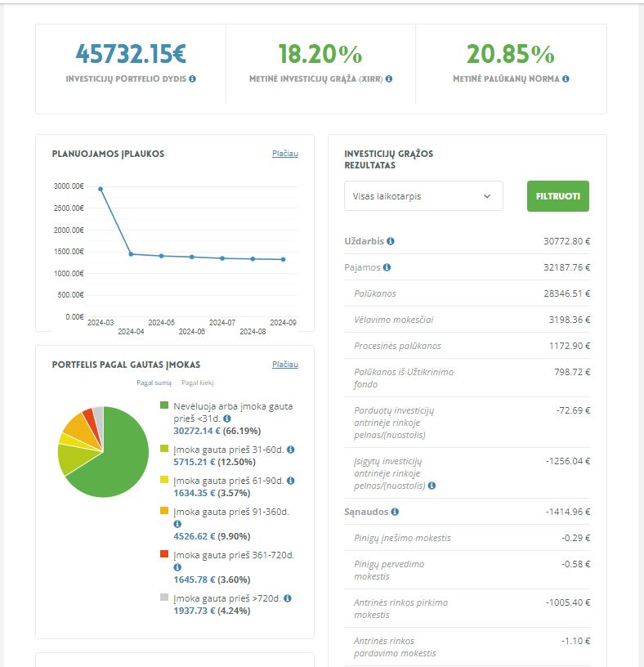Screen dimensions: 644x667
Task: Click the red legend swatch for 361-720d.
Action: (164, 555)
